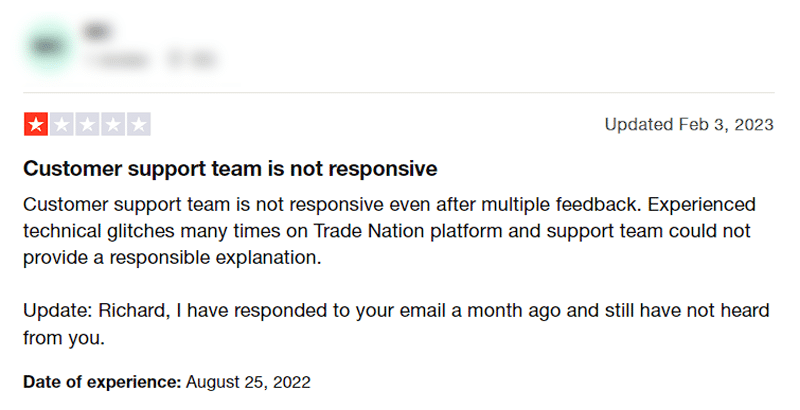
Task: Click the 'Date of experience' label
Action: (x=102, y=382)
